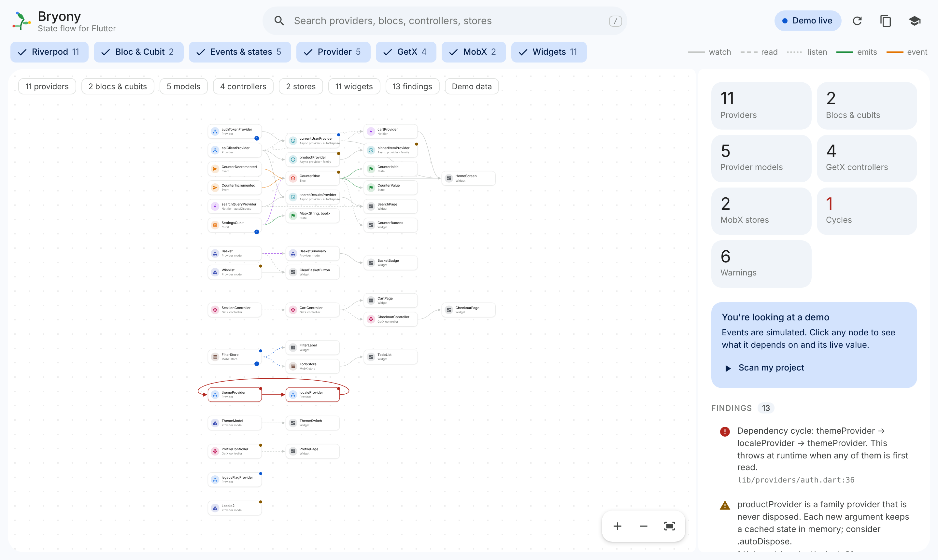The image size is (938, 560).
Task: Click the 11 widgets summary chip
Action: coord(354,86)
